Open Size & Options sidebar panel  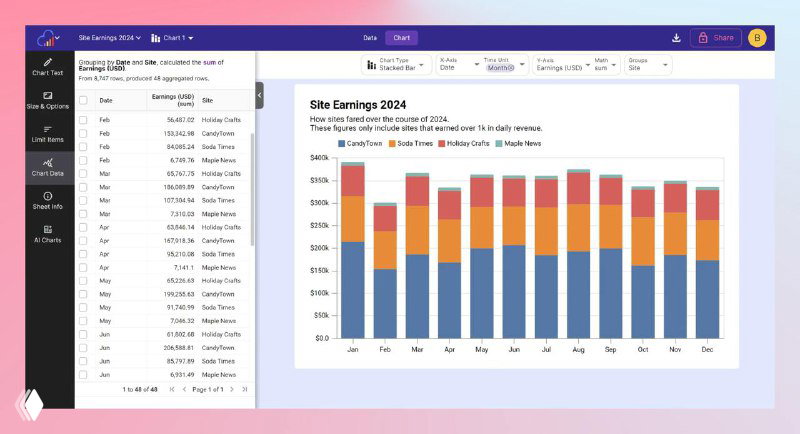point(48,99)
